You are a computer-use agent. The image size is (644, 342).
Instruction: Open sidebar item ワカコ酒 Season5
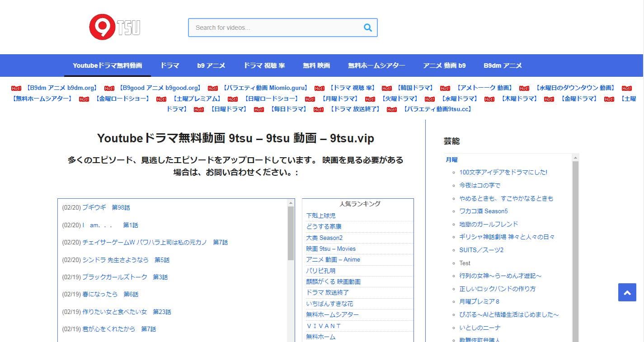[x=484, y=211]
